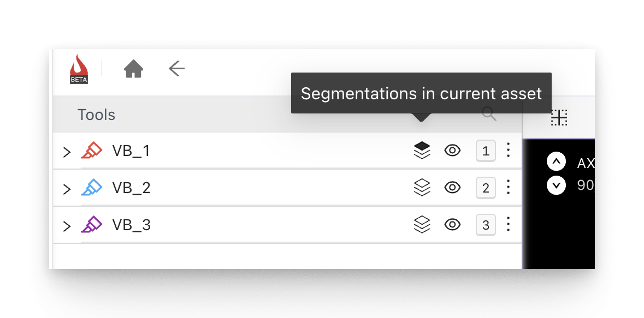644x318 pixels.
Task: Click the crosshair grid icon
Action: (559, 117)
